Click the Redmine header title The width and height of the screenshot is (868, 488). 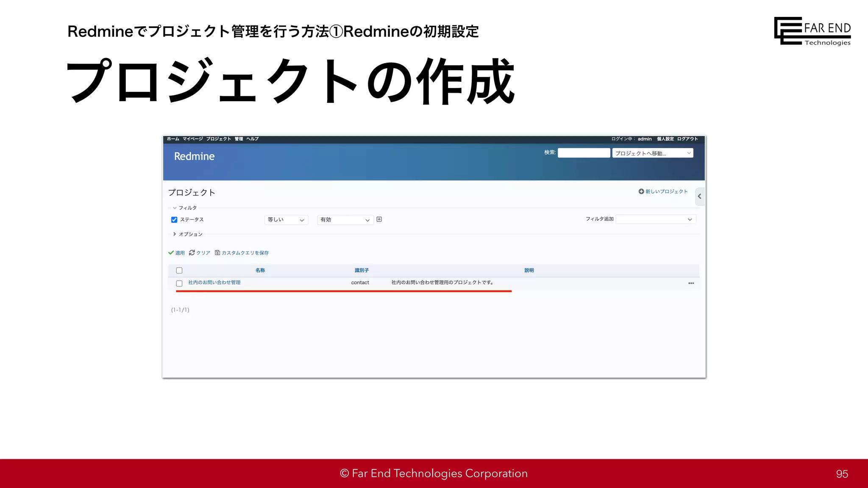point(195,156)
